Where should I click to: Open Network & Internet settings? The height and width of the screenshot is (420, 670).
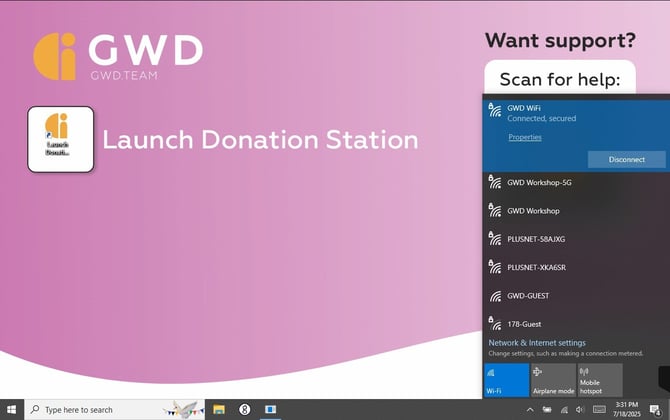tap(537, 343)
